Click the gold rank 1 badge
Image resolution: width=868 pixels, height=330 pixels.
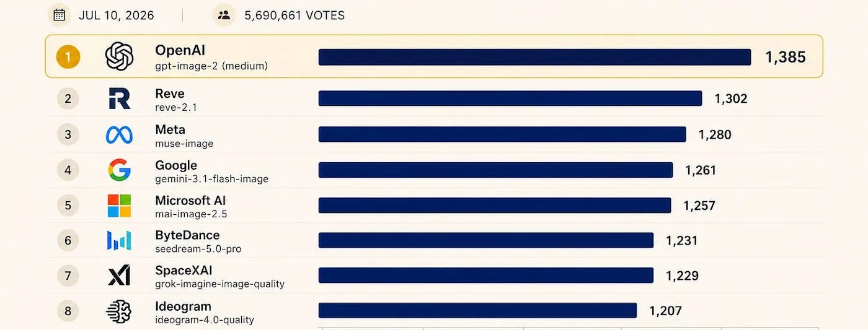[68, 58]
